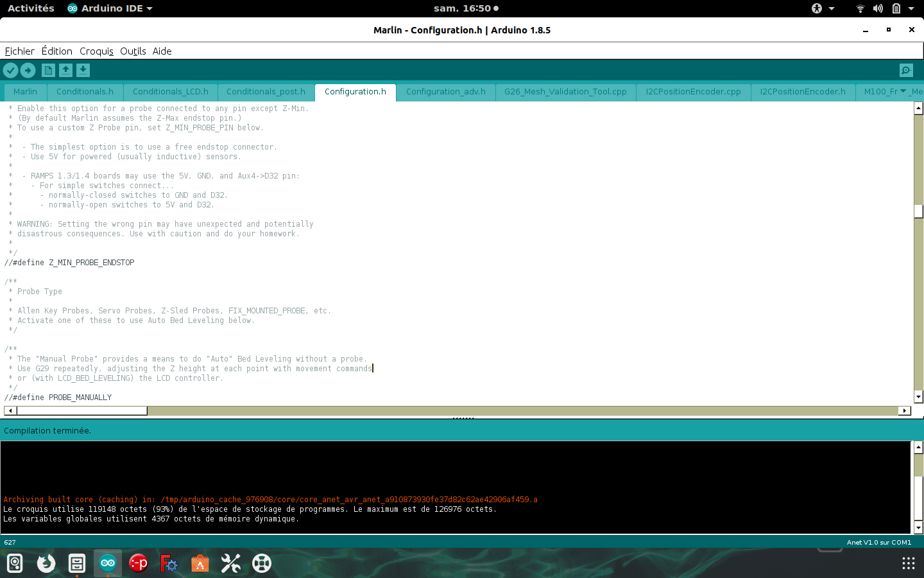
Task: Open the Édition menu
Action: pos(57,51)
